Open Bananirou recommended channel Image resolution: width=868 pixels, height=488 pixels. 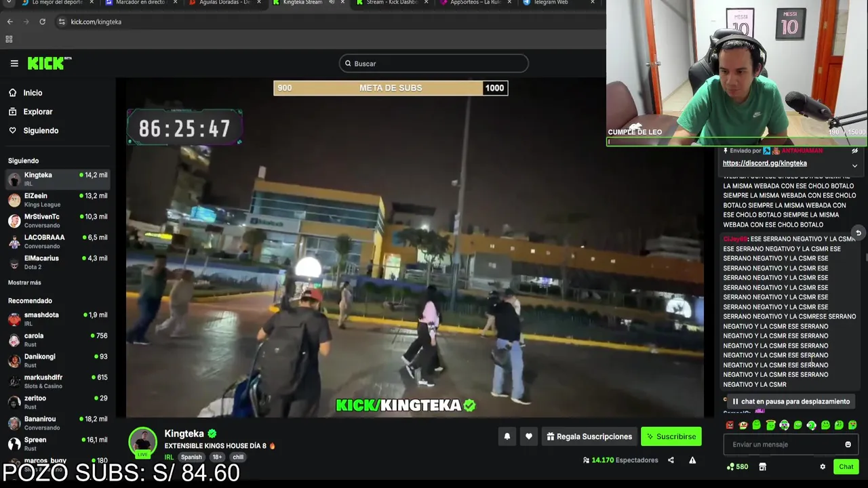pos(58,423)
